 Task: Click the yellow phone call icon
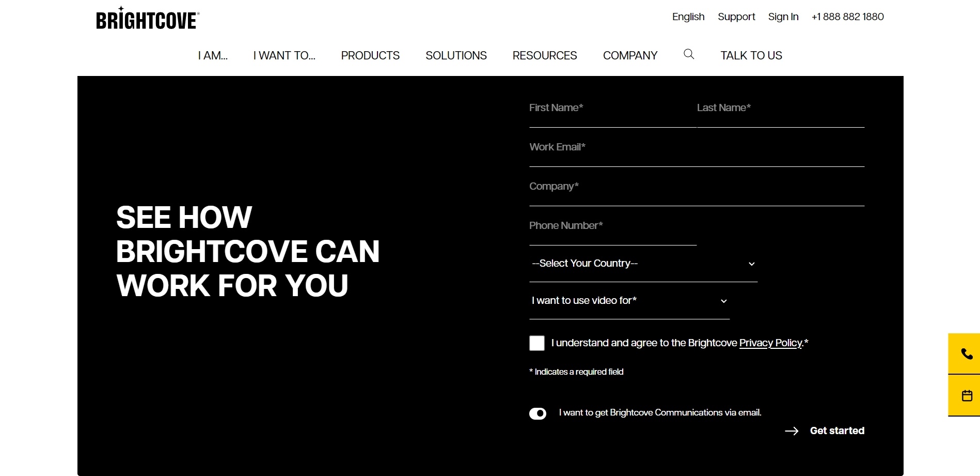tap(967, 354)
